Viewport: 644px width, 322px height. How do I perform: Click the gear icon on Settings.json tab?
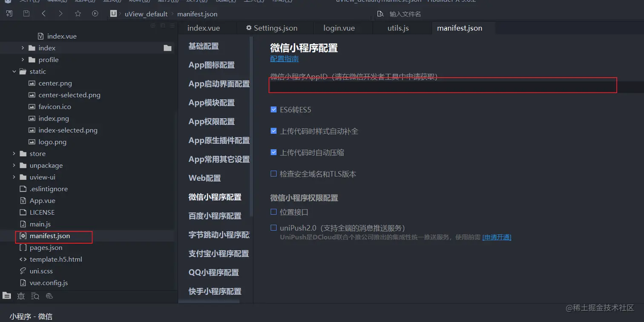(x=249, y=28)
